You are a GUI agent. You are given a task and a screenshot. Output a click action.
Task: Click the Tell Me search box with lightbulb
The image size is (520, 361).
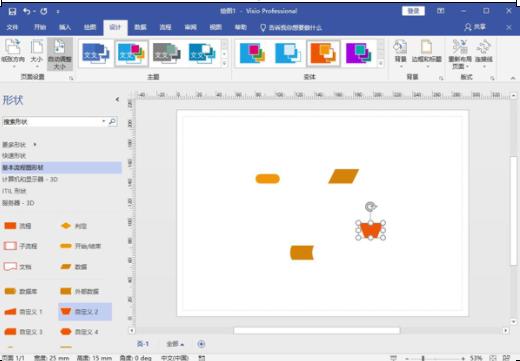[291, 28]
